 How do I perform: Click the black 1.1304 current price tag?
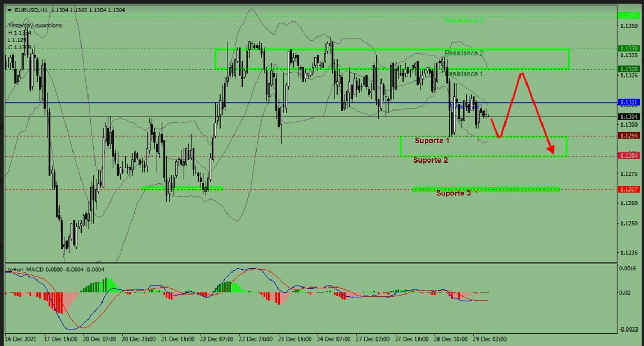pyautogui.click(x=628, y=116)
